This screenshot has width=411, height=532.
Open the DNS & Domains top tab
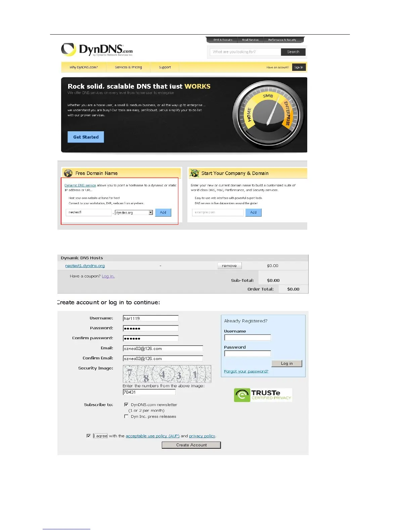click(223, 40)
